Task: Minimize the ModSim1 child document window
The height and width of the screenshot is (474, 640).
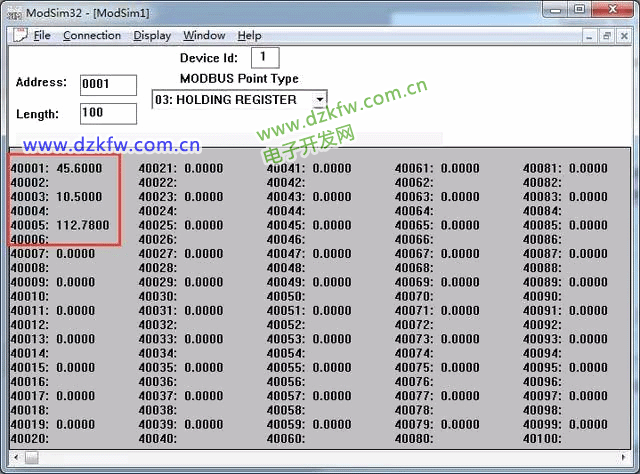Action: pos(589,36)
